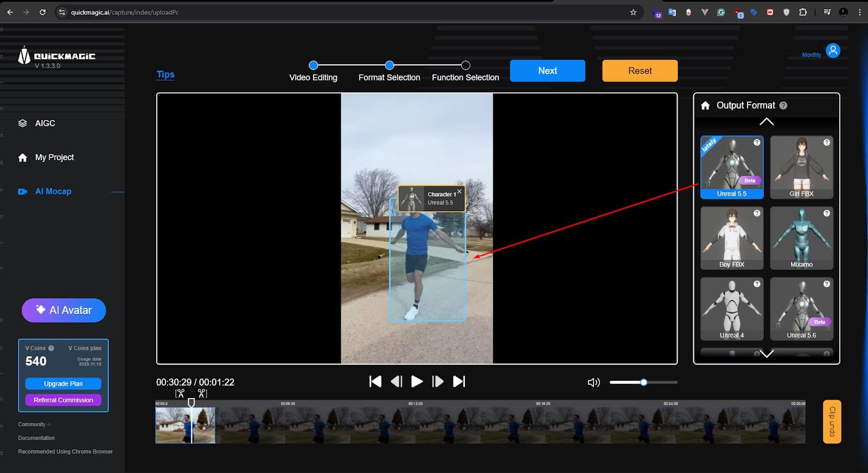Choose the Girl FBX output format
The width and height of the screenshot is (868, 473).
pos(801,167)
